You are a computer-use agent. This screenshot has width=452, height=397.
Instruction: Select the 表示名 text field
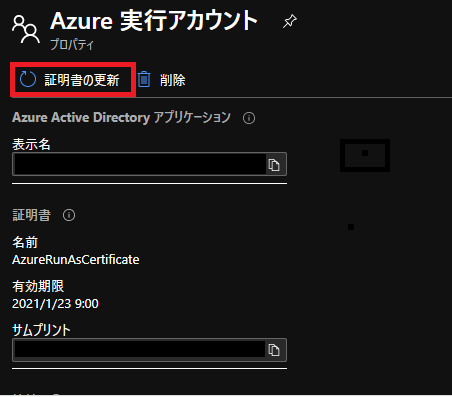149,164
